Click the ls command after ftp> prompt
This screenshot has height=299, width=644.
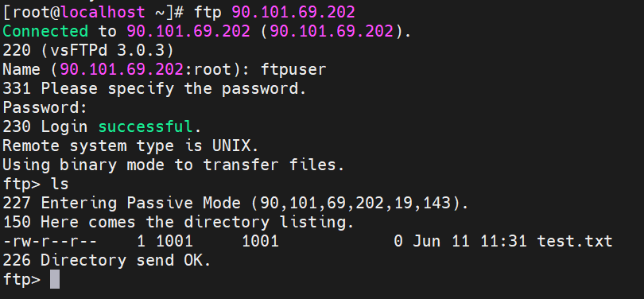click(x=60, y=184)
